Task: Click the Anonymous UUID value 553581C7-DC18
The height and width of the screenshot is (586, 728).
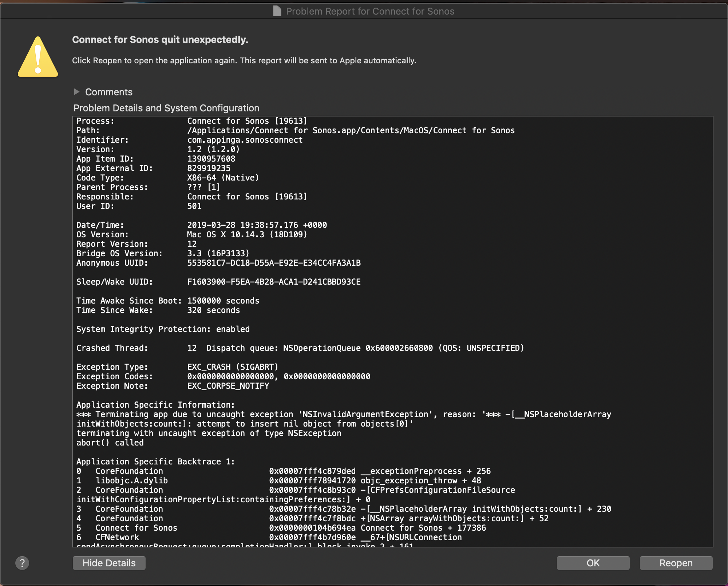Action: point(274,263)
